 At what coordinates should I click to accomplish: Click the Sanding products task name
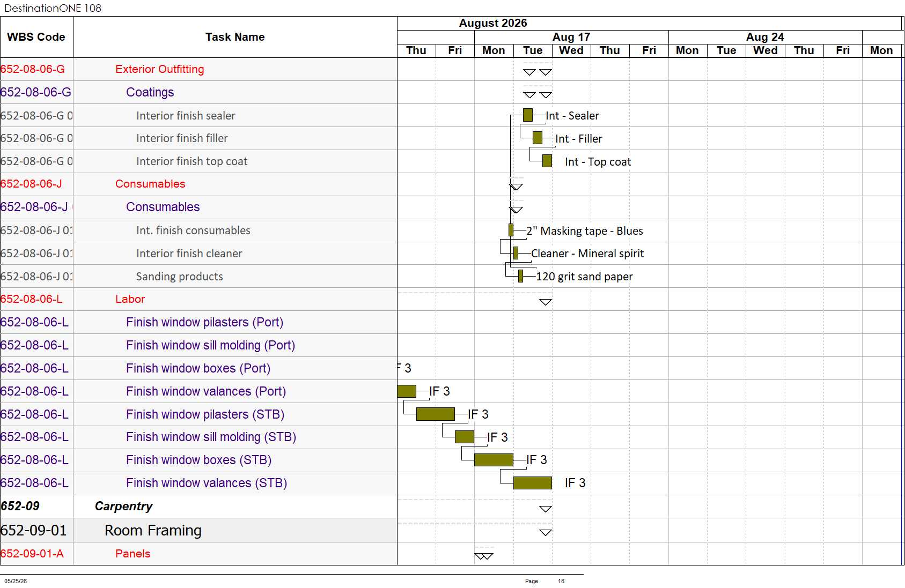click(180, 277)
